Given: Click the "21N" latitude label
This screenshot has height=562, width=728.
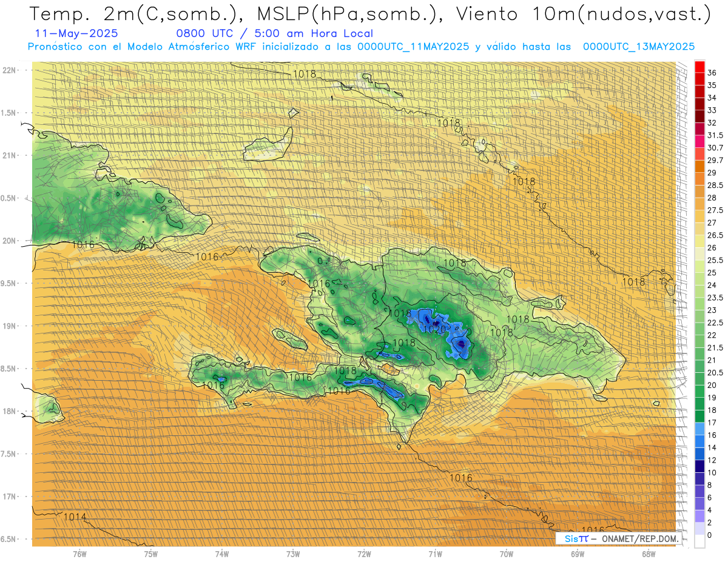Looking at the screenshot, I should [8, 155].
